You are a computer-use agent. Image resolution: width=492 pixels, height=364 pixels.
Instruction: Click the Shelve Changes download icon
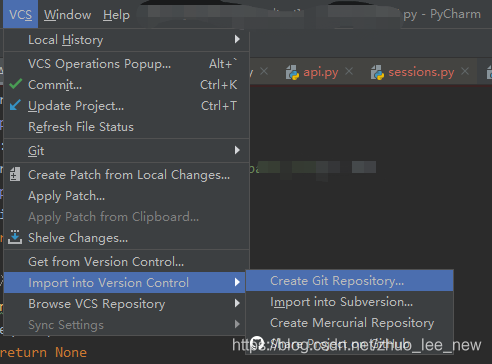click(x=15, y=237)
